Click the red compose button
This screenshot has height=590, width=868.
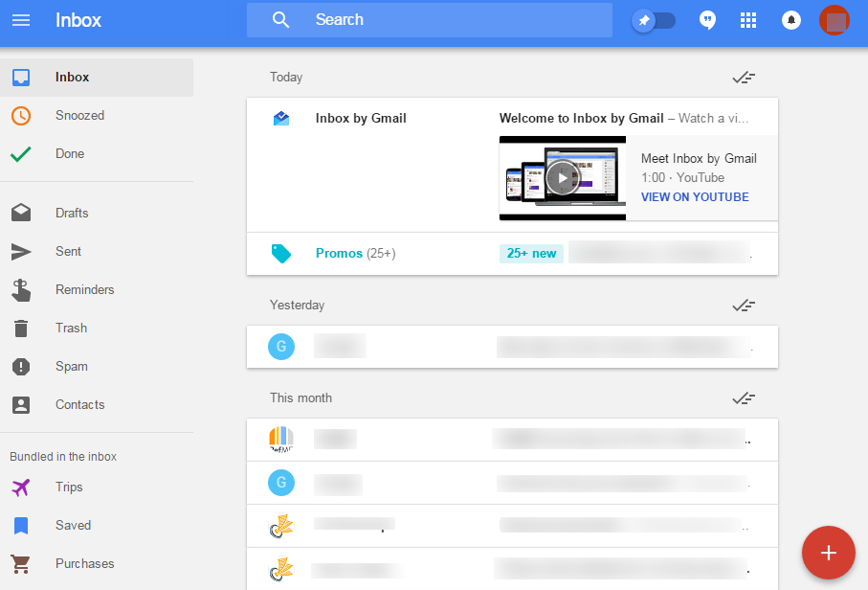828,553
